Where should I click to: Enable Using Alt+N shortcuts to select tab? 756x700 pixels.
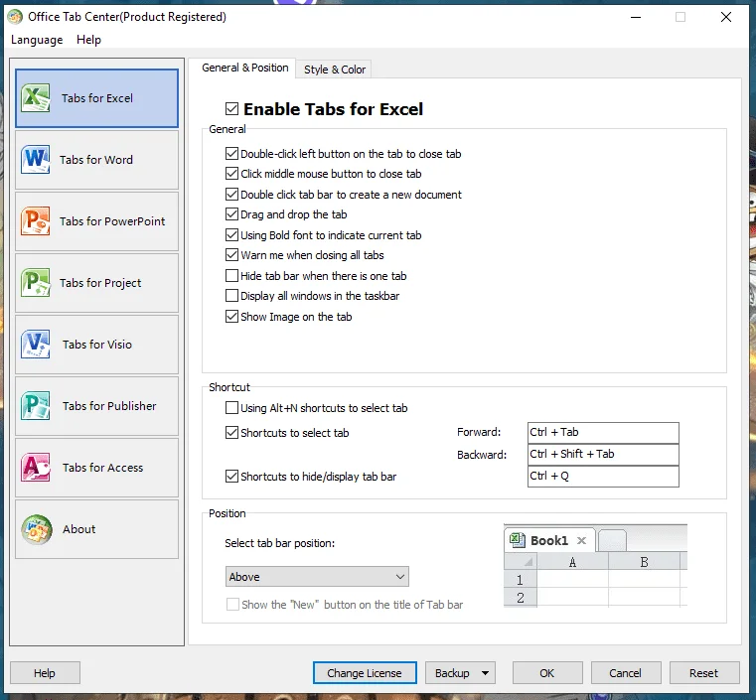[231, 408]
